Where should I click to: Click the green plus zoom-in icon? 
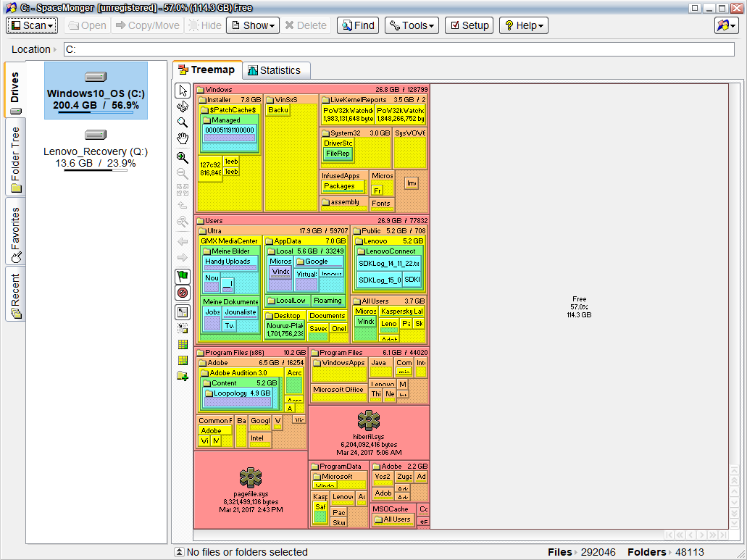click(x=183, y=157)
